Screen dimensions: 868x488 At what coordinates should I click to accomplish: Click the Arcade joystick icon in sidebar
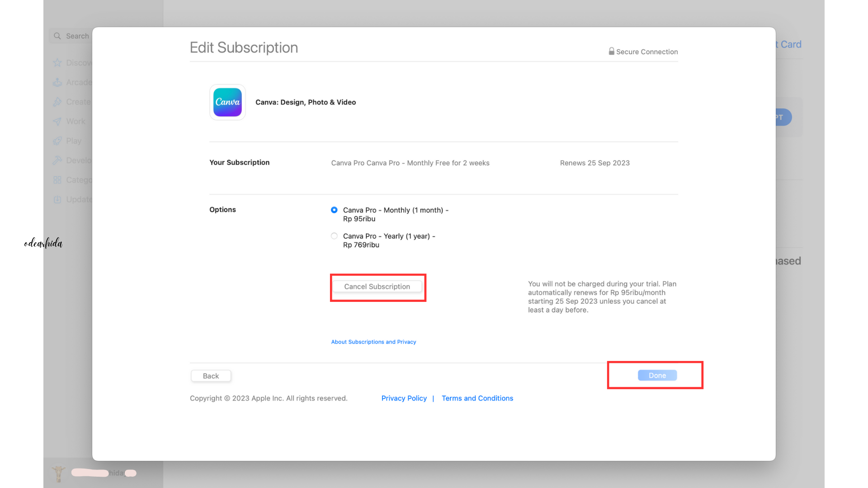(x=57, y=82)
